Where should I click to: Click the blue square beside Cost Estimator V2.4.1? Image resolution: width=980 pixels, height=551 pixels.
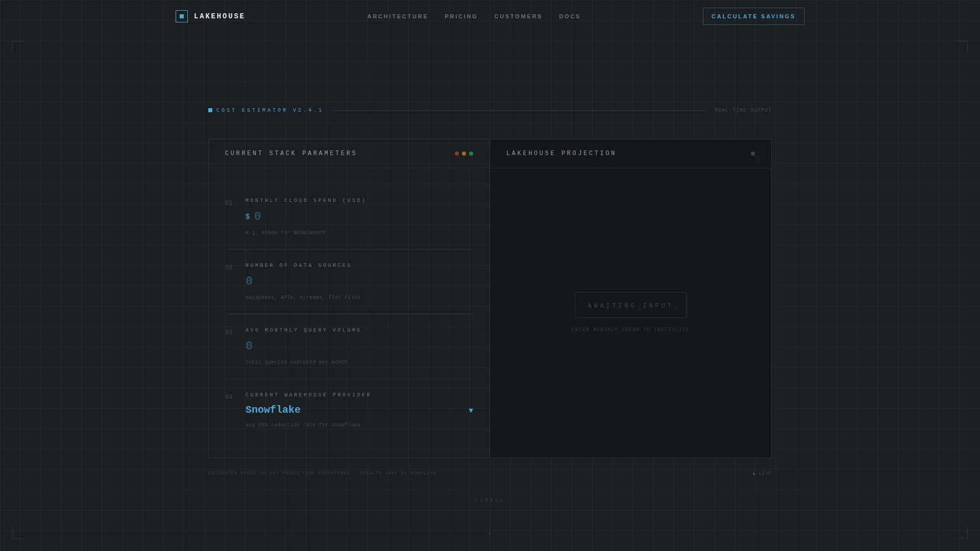pyautogui.click(x=210, y=110)
